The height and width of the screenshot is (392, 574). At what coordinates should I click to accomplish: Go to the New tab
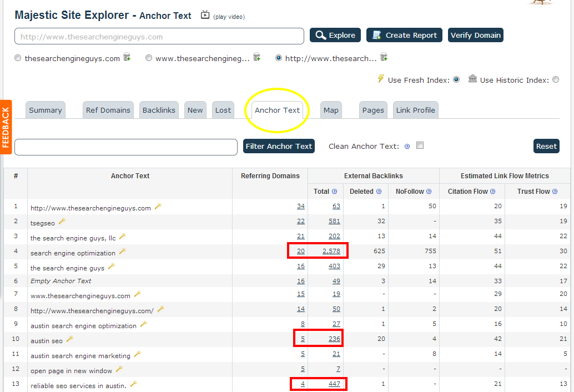point(195,110)
